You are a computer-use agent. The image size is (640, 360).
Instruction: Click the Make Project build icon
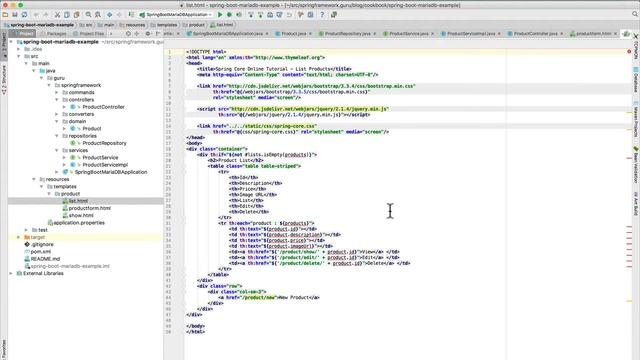(131, 15)
